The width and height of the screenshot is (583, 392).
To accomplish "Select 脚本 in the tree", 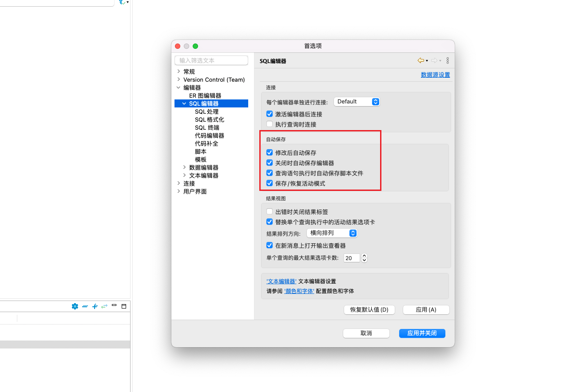I will tap(201, 151).
